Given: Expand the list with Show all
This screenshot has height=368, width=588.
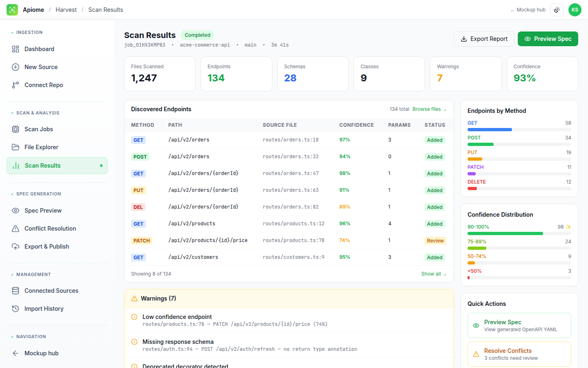Looking at the screenshot, I should point(434,274).
